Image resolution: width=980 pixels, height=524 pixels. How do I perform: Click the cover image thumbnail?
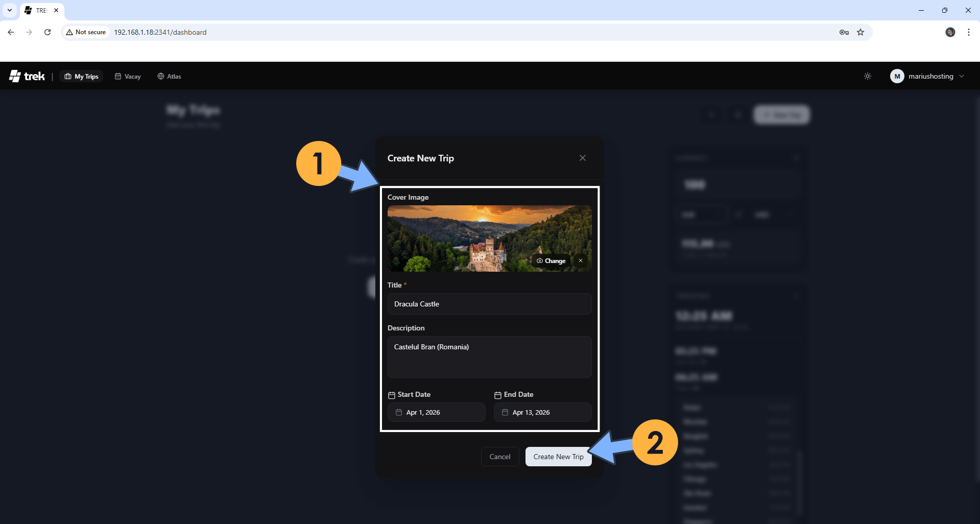pyautogui.click(x=460, y=238)
